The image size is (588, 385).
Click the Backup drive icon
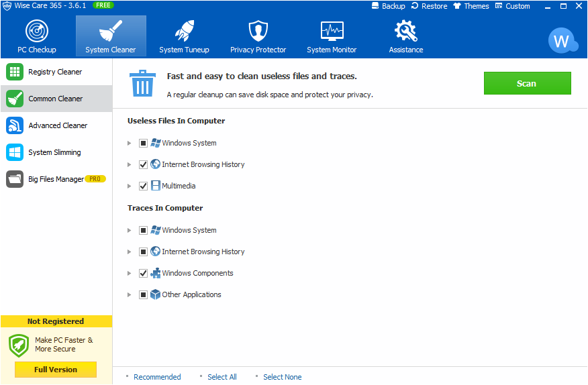tap(375, 5)
